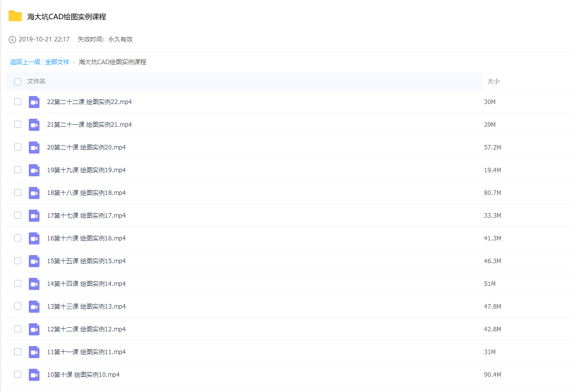Image resolution: width=573 pixels, height=392 pixels.
Task: Click video icon for 17第十七课 绘图实例17.mp4
Action: click(x=34, y=215)
